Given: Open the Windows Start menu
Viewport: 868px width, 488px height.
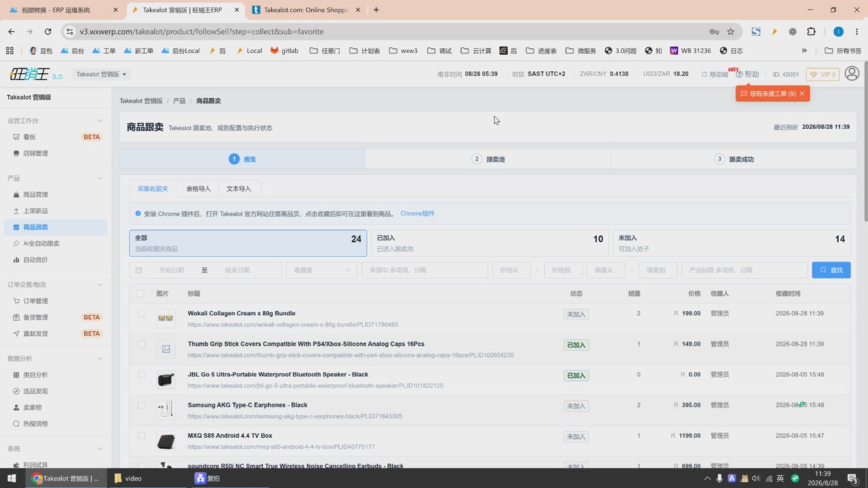Looking at the screenshot, I should pos(12,478).
